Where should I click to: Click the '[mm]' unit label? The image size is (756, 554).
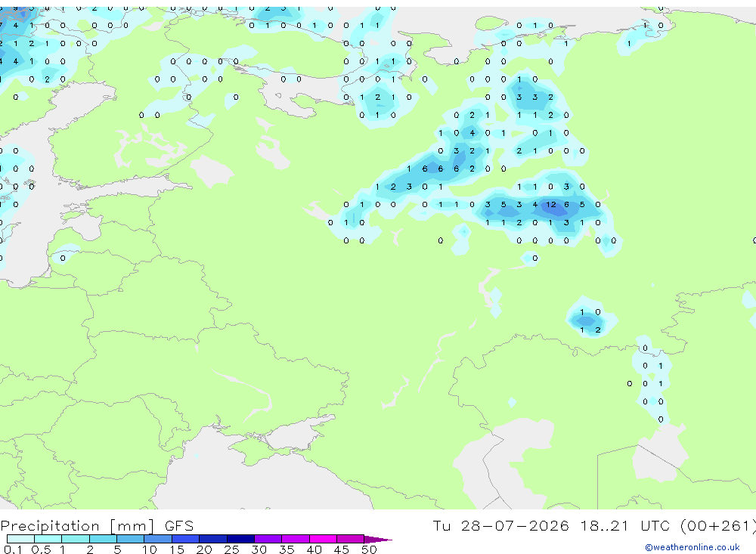(x=132, y=526)
